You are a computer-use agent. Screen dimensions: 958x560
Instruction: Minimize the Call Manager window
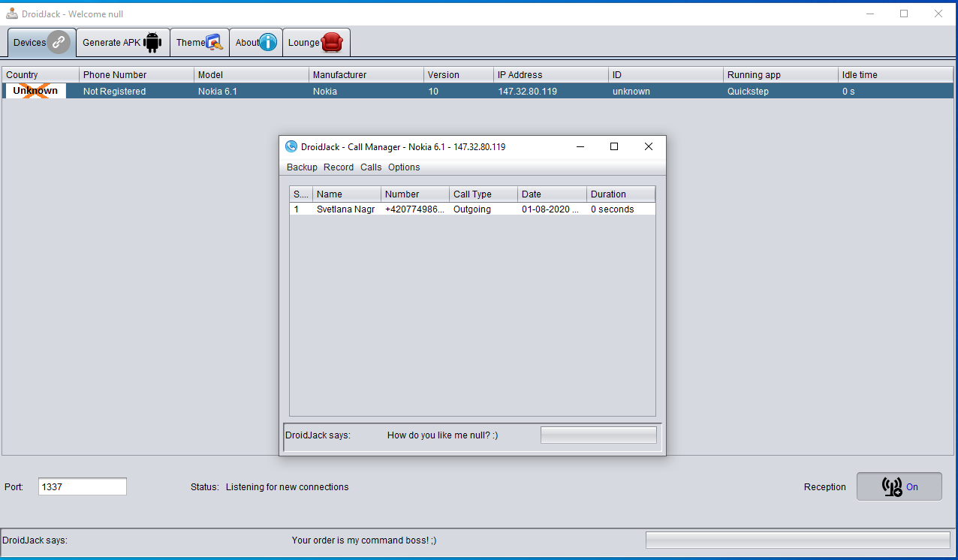click(580, 146)
